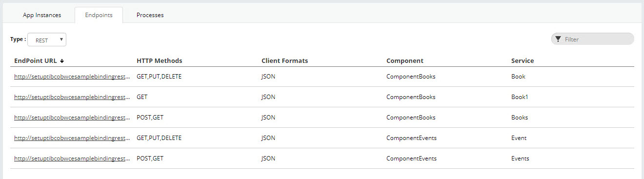Open the Event service endpoint URL
The width and height of the screenshot is (644, 179).
coord(73,138)
